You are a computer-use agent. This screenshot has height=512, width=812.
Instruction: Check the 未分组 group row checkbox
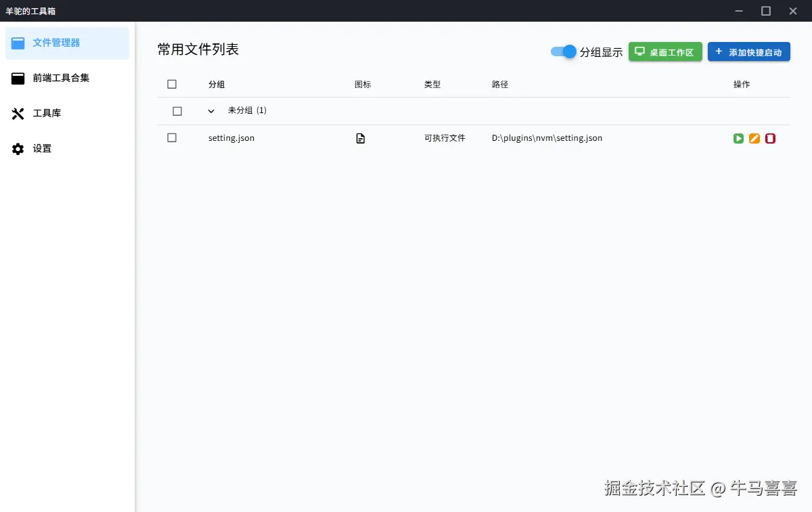click(x=179, y=110)
